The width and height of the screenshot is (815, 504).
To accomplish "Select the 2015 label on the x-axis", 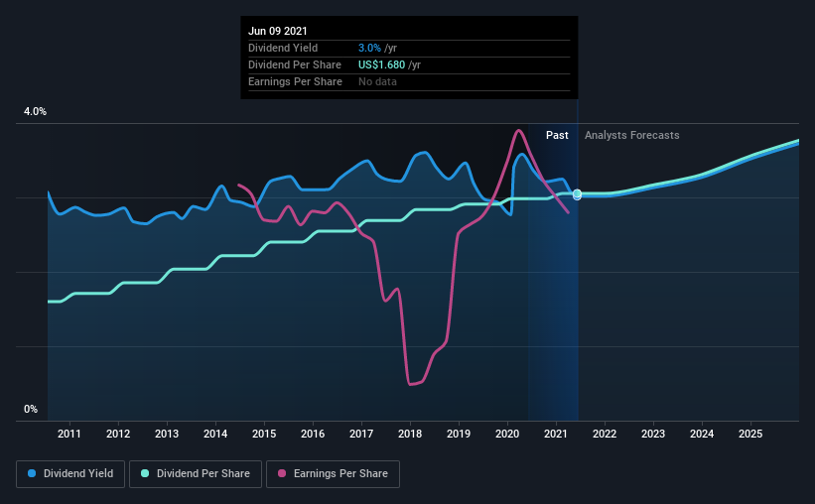I will pyautogui.click(x=264, y=434).
